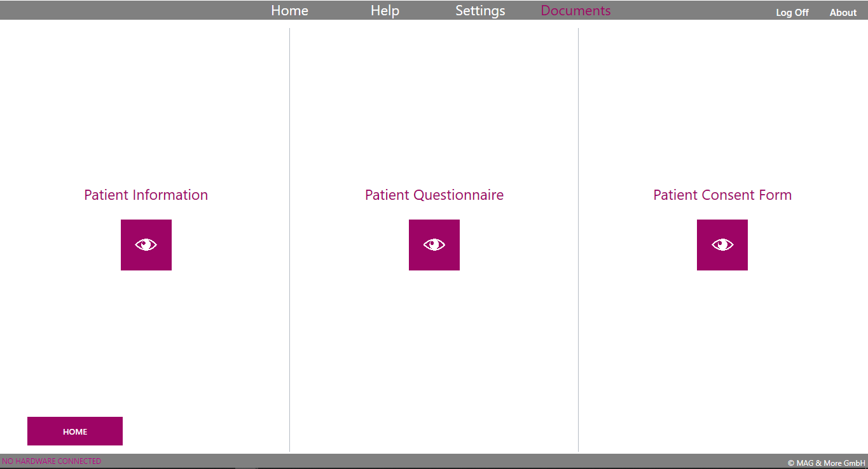Open the Help menu
868x469 pixels.
385,11
